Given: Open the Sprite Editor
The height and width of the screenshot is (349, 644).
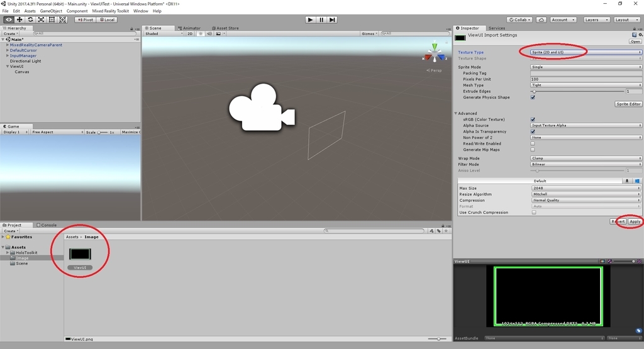Looking at the screenshot, I should click(x=628, y=104).
